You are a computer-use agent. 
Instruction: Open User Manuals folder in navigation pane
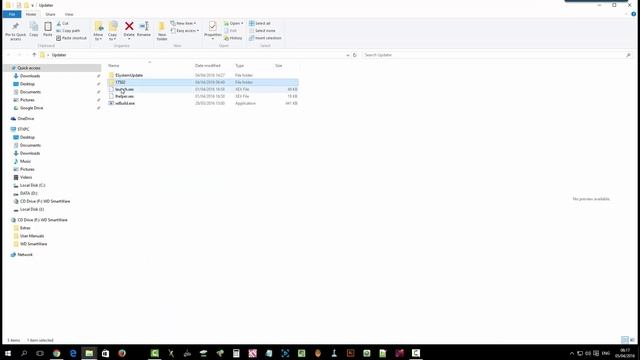(32, 236)
